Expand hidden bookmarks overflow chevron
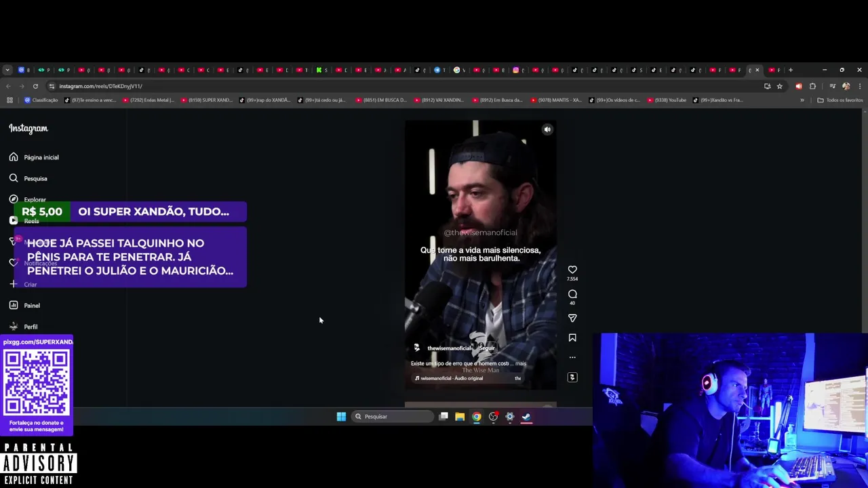Viewport: 868px width, 488px height. click(x=802, y=100)
